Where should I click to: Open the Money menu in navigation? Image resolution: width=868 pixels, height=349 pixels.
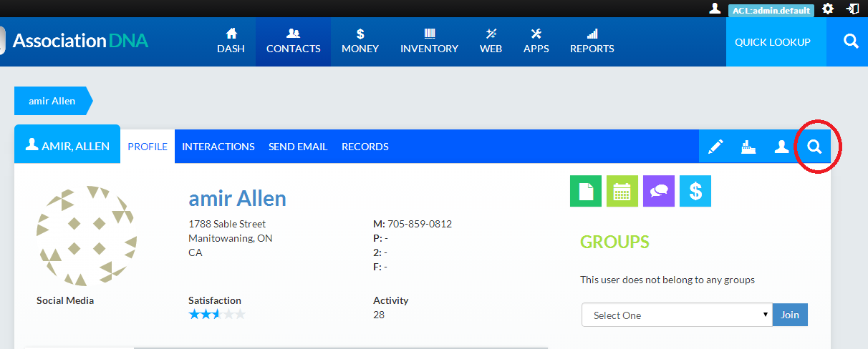pos(360,41)
